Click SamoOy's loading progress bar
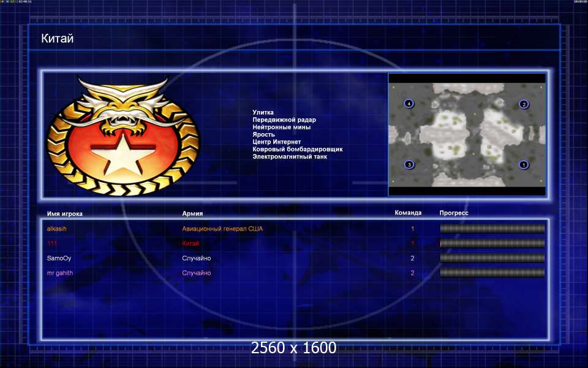 (x=492, y=258)
